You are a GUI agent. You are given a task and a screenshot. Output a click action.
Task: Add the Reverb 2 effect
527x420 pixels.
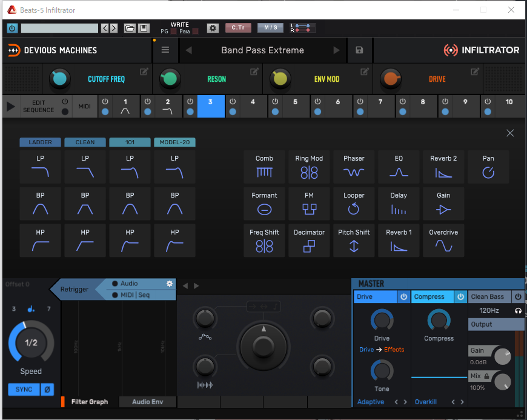pos(443,167)
